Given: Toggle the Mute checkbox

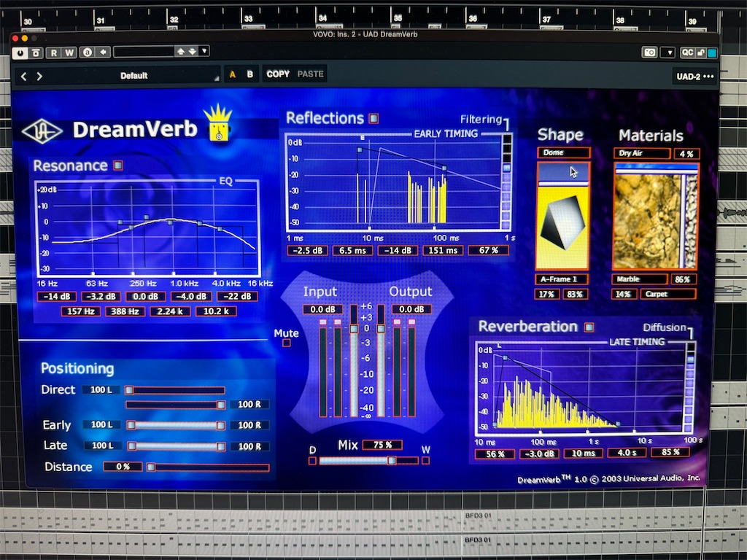Looking at the screenshot, I should tap(286, 343).
